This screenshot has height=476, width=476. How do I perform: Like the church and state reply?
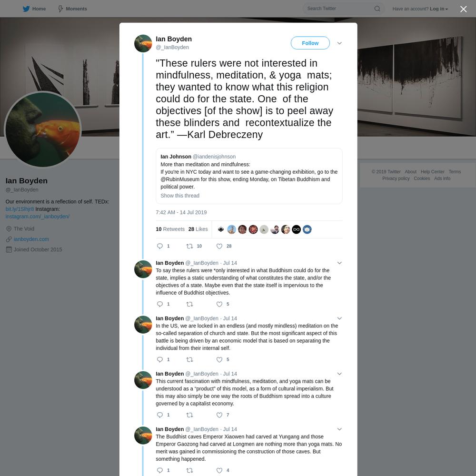219,359
